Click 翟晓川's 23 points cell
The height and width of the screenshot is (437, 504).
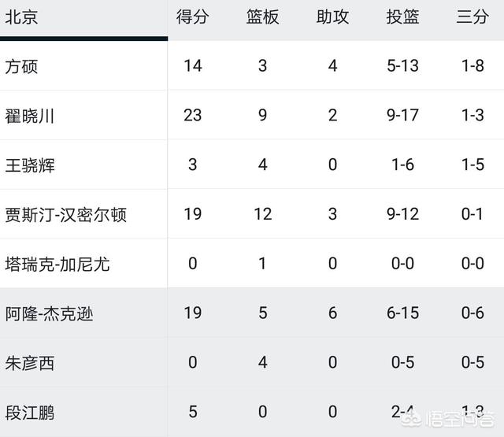click(x=192, y=115)
